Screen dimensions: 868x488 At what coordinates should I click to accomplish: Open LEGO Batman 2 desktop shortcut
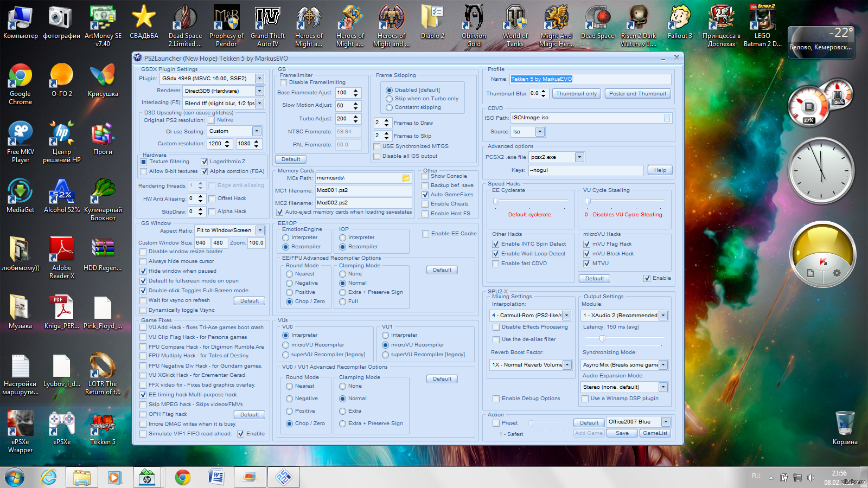pyautogui.click(x=762, y=25)
